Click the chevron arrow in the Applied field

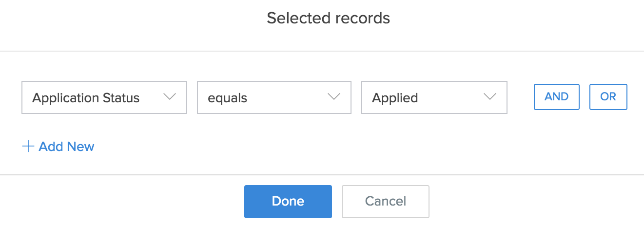tap(489, 97)
